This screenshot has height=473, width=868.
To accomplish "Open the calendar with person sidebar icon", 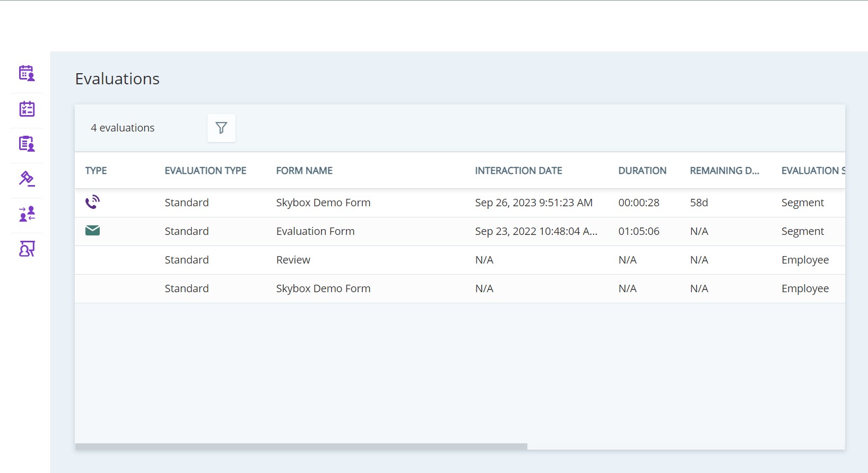I will (27, 73).
